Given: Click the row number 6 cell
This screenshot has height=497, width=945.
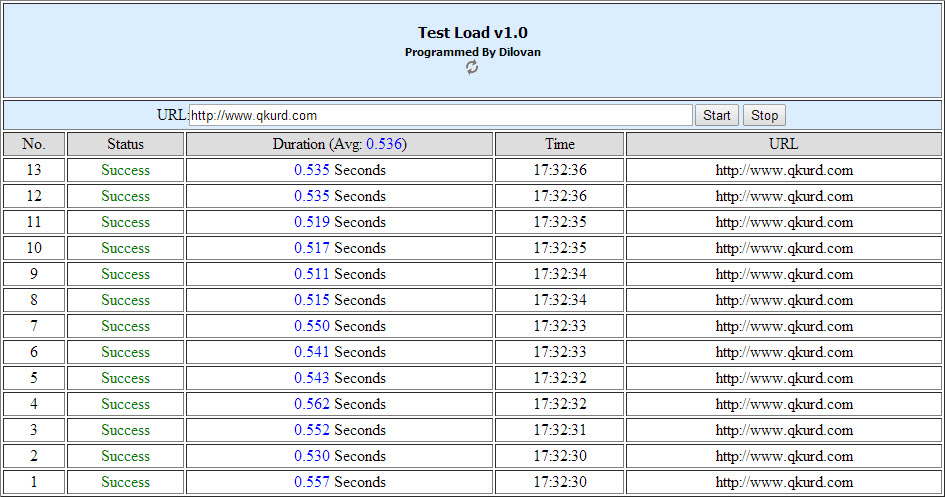Looking at the screenshot, I should point(34,352).
